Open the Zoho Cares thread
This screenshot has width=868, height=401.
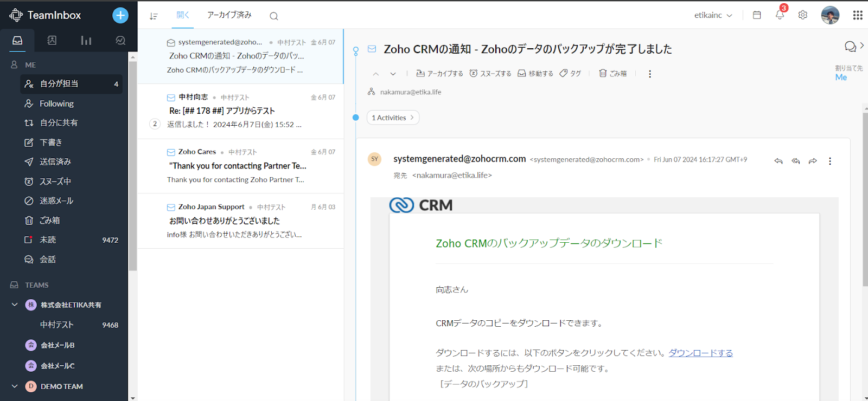pos(241,166)
